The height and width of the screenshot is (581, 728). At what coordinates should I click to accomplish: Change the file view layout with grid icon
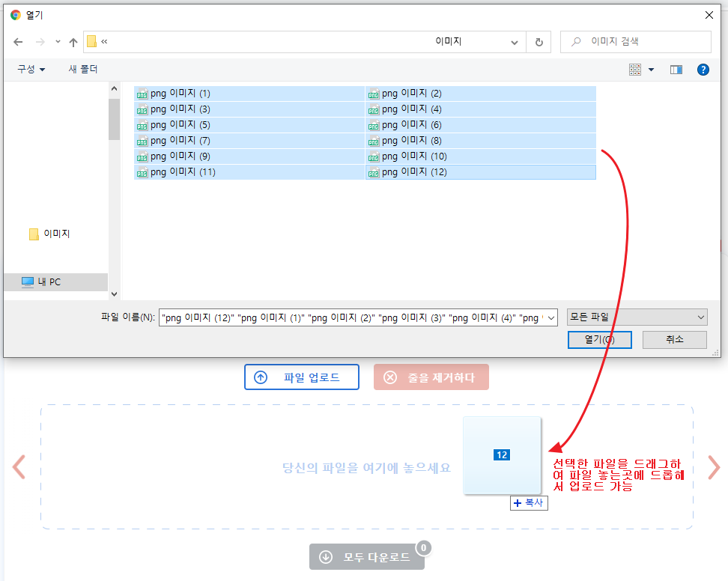click(635, 69)
